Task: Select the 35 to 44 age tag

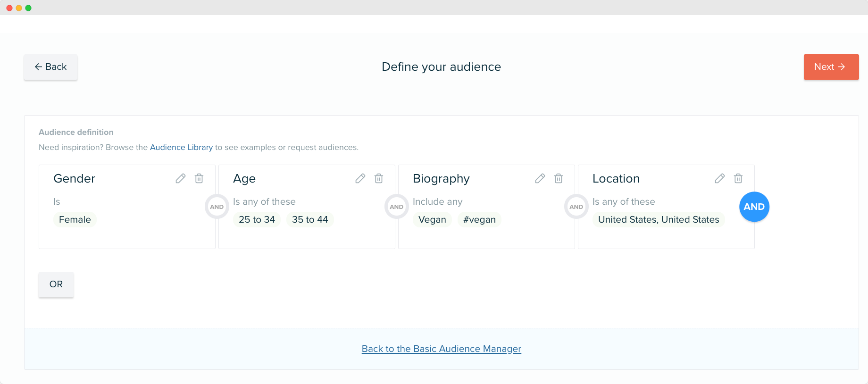Action: coord(310,219)
